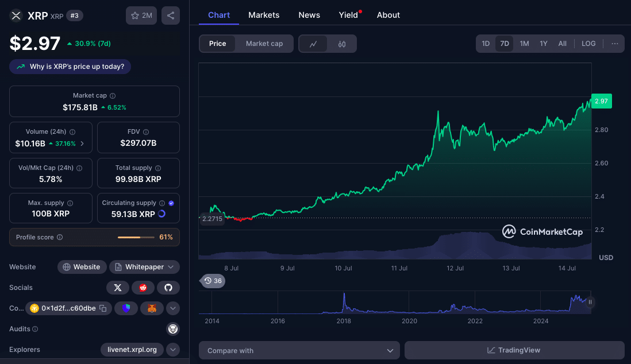Click the 36 history events badge
631x364 pixels.
click(213, 281)
